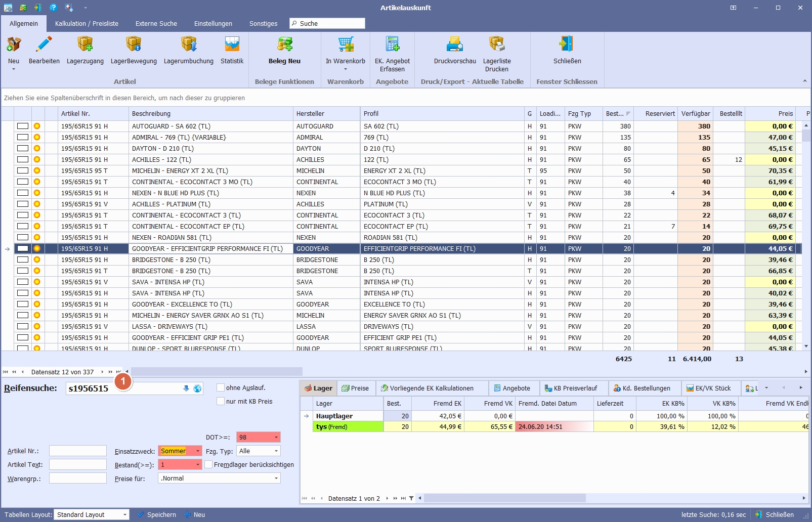Image resolution: width=812 pixels, height=522 pixels.
Task: Click the ribbon Suche search field
Action: [x=327, y=23]
